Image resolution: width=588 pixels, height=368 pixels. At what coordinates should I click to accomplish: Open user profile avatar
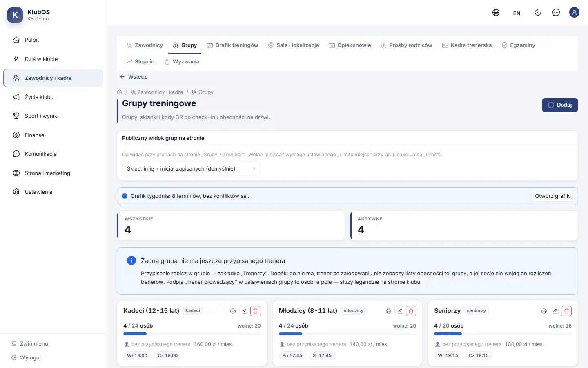pos(574,13)
